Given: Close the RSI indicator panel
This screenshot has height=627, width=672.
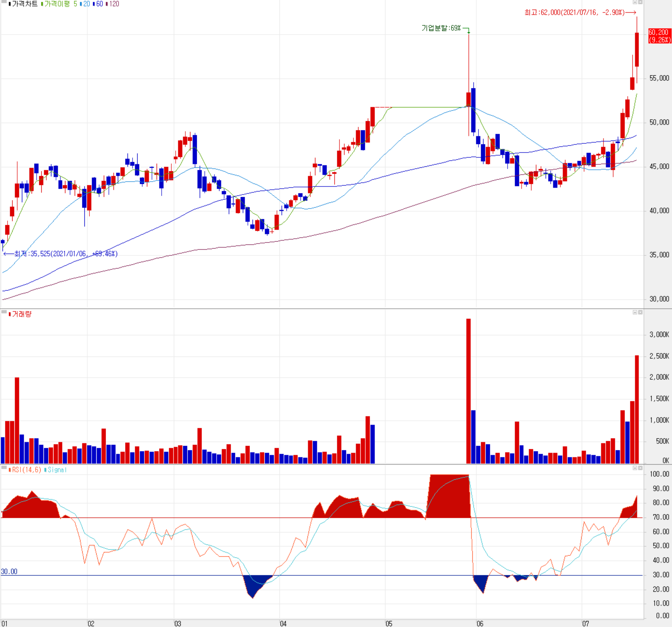Looking at the screenshot, I should click(640, 468).
